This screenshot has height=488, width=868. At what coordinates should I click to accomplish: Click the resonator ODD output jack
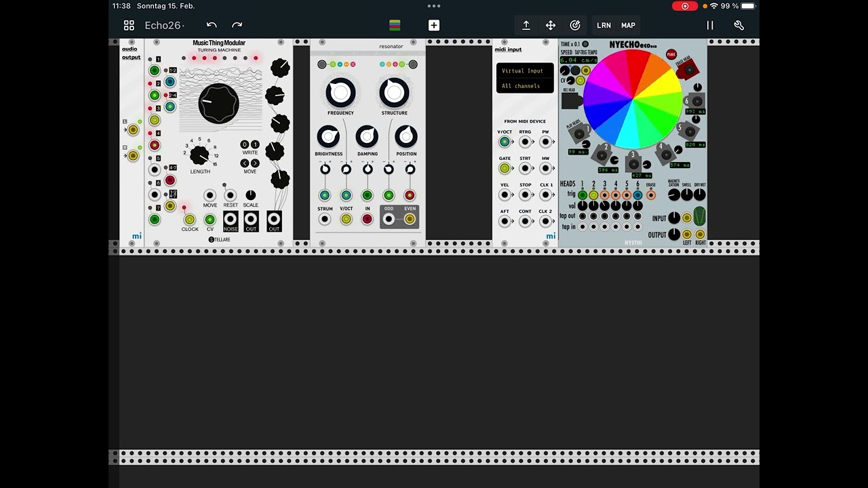point(389,219)
